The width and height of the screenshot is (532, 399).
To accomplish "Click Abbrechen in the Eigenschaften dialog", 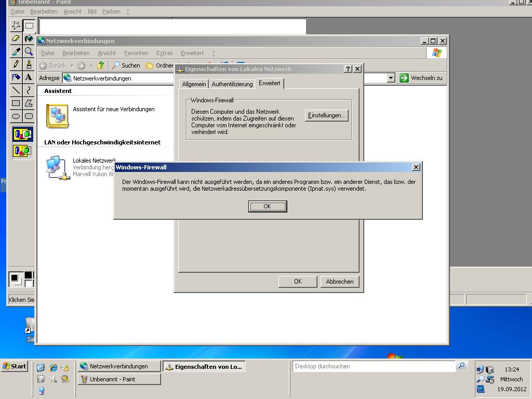I will tap(340, 282).
